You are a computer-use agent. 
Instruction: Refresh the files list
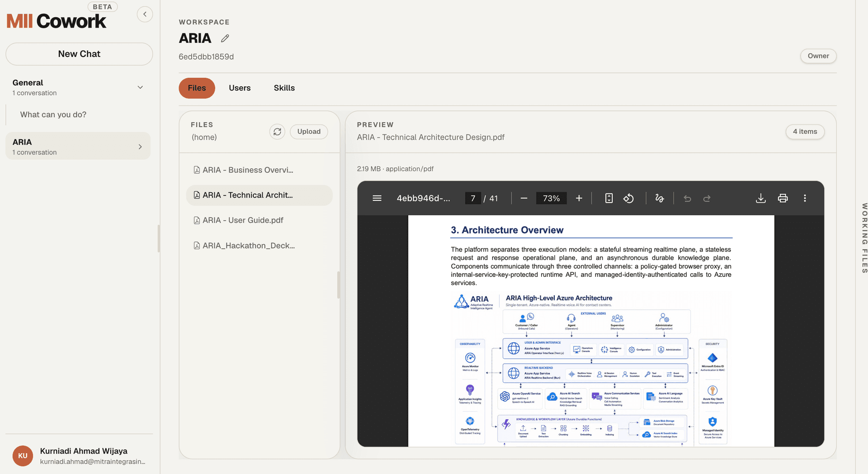277,132
